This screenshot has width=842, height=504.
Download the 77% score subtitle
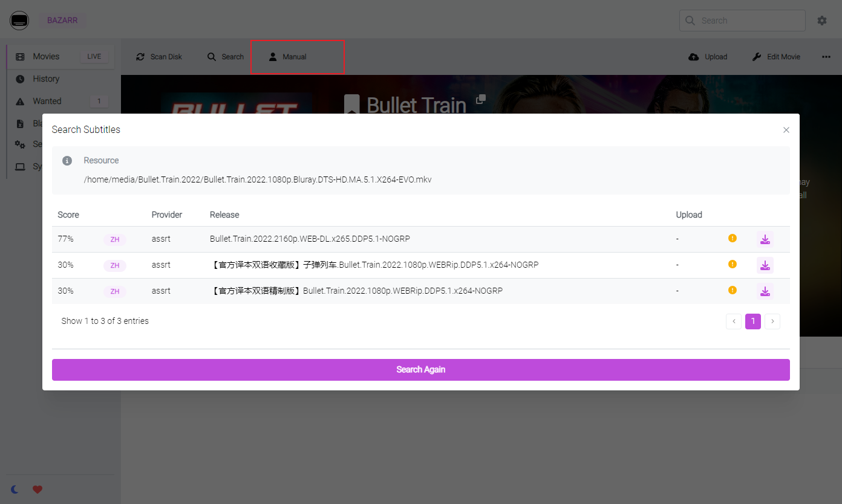765,239
